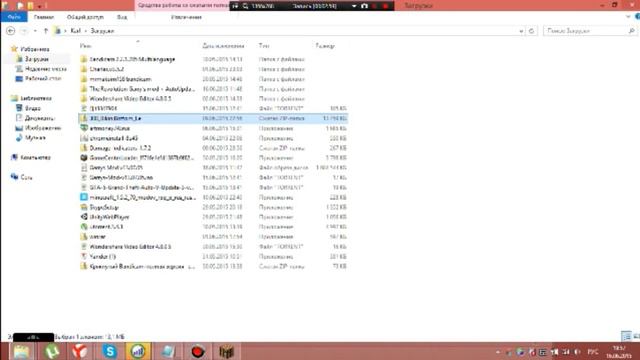Click the taskbar clock

[619, 351]
